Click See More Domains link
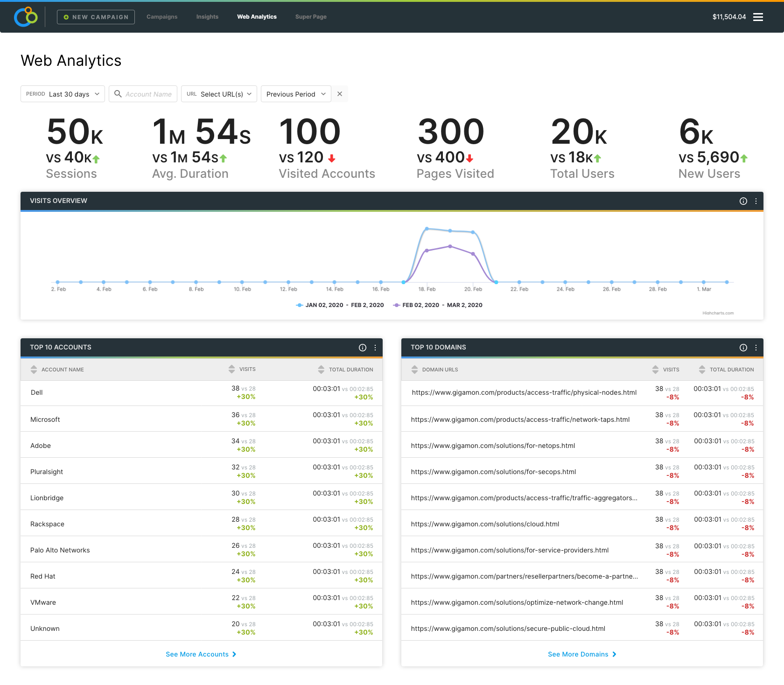This screenshot has height=685, width=784. 582,654
